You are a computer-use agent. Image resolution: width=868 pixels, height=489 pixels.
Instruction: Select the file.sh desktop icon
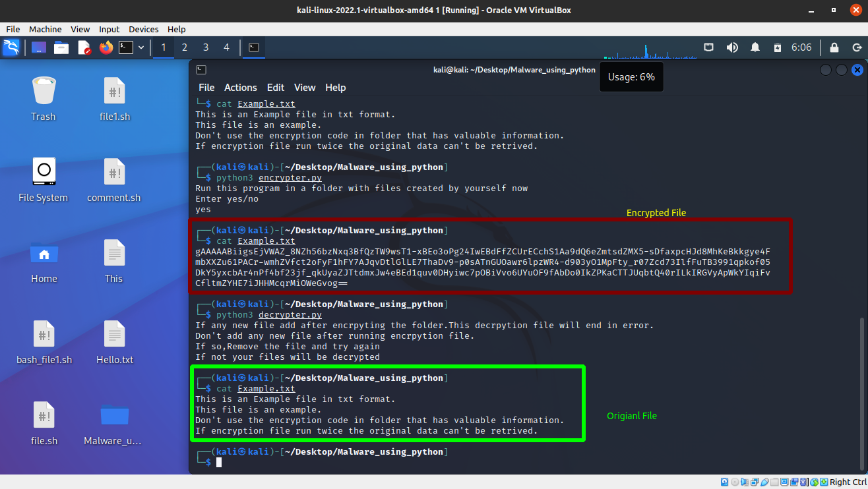click(44, 423)
